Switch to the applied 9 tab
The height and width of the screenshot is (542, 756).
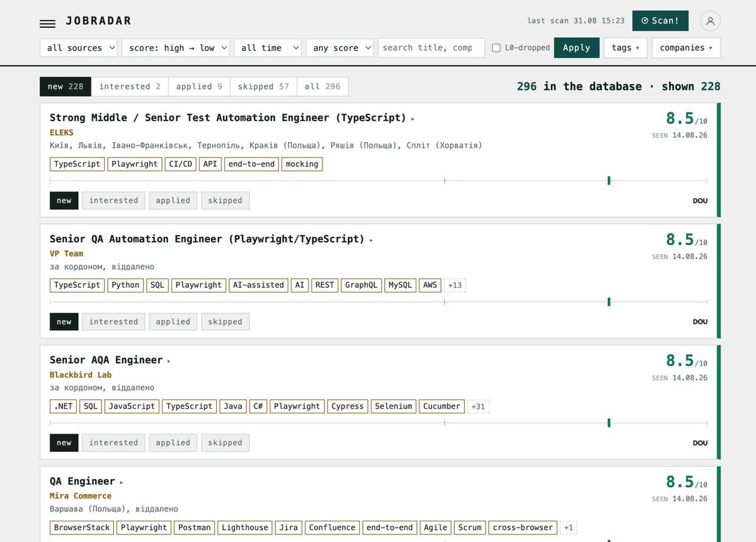tap(199, 87)
